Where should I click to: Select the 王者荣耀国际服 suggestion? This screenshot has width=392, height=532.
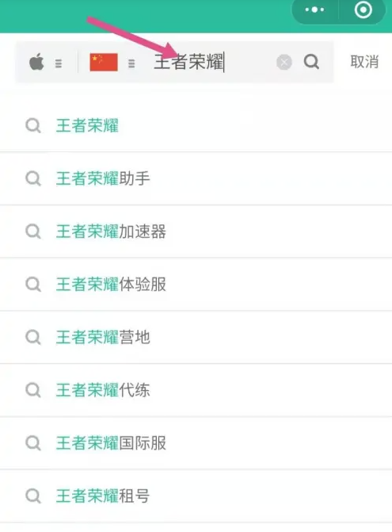click(x=196, y=443)
